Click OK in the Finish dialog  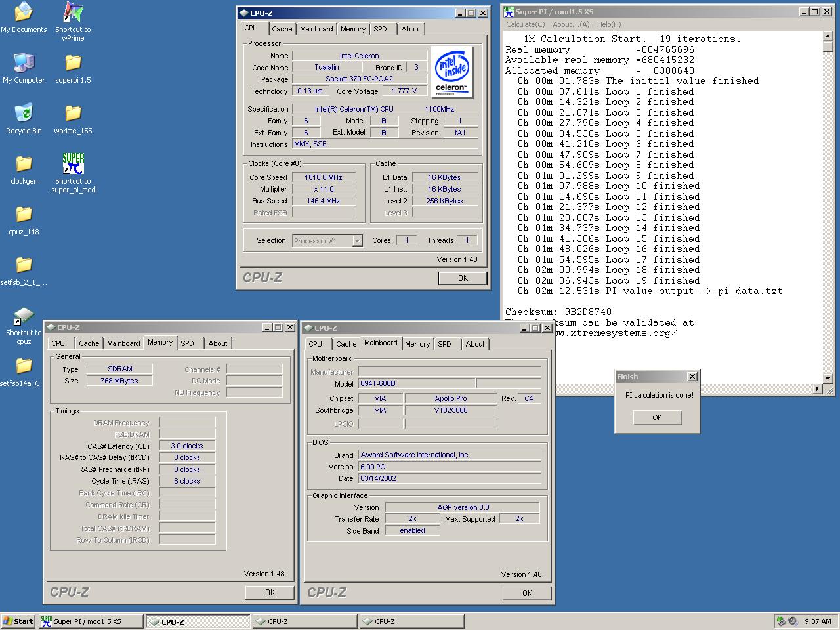[x=657, y=417]
